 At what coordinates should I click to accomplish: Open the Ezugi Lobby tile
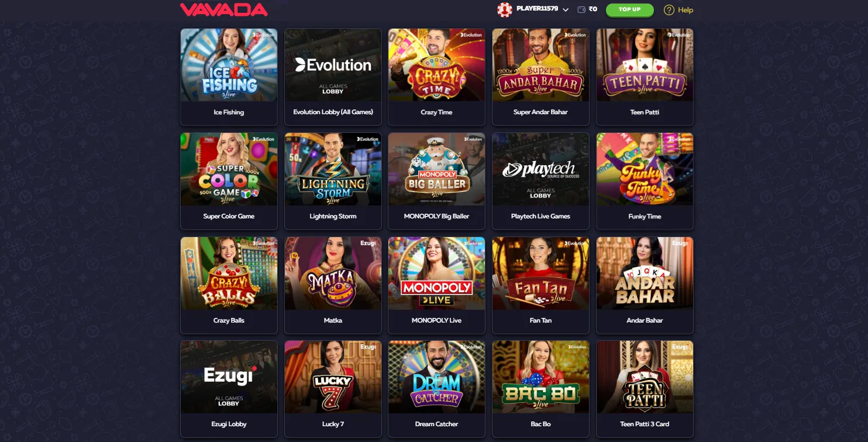[x=229, y=389]
